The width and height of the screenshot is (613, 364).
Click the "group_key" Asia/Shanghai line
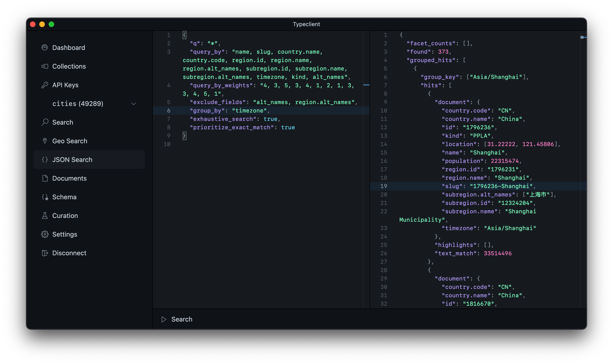[x=474, y=77]
